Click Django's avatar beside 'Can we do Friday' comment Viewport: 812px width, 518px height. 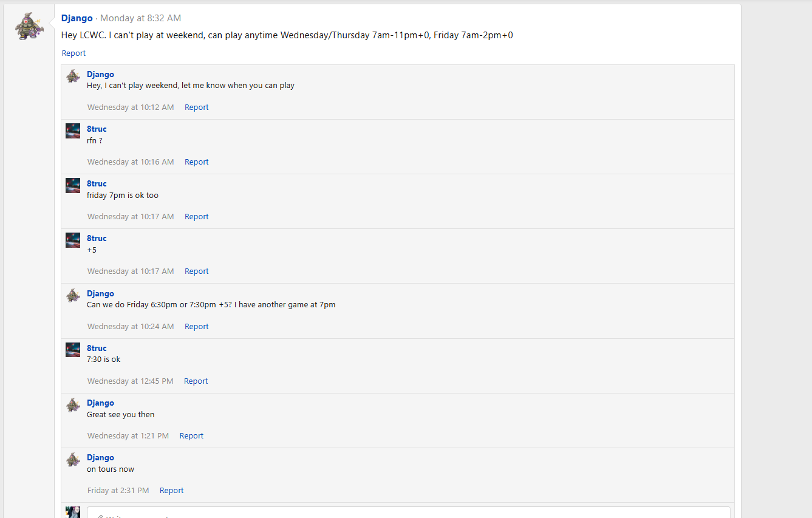coord(73,295)
